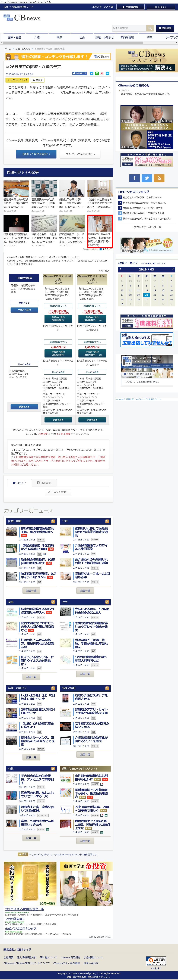Share the article via green LINE icon

tap(97, 73)
